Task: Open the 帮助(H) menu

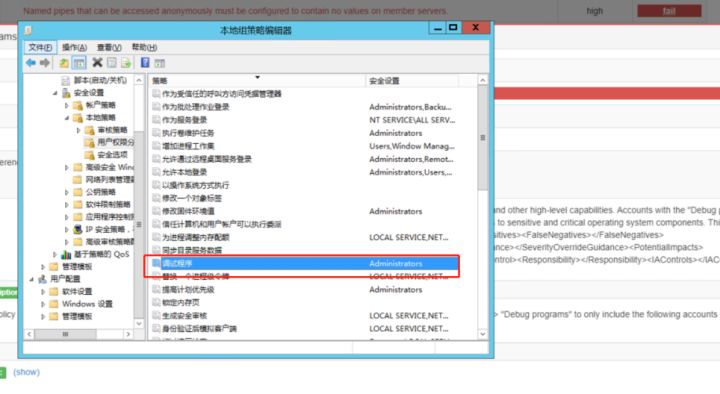Action: 144,47
